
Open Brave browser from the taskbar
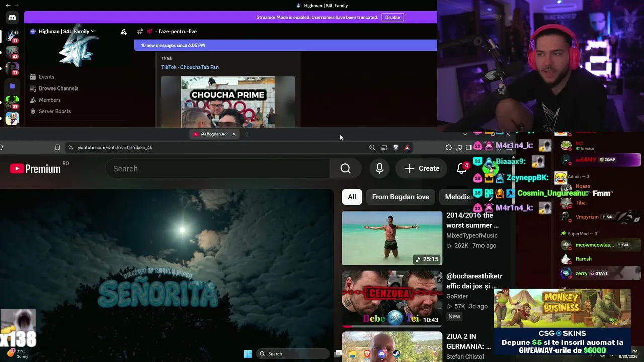click(367, 354)
